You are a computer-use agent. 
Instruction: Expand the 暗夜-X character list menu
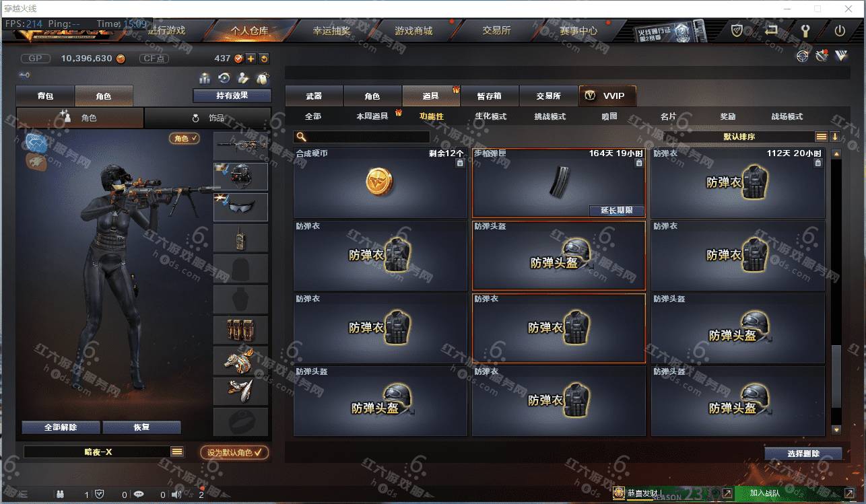click(178, 452)
